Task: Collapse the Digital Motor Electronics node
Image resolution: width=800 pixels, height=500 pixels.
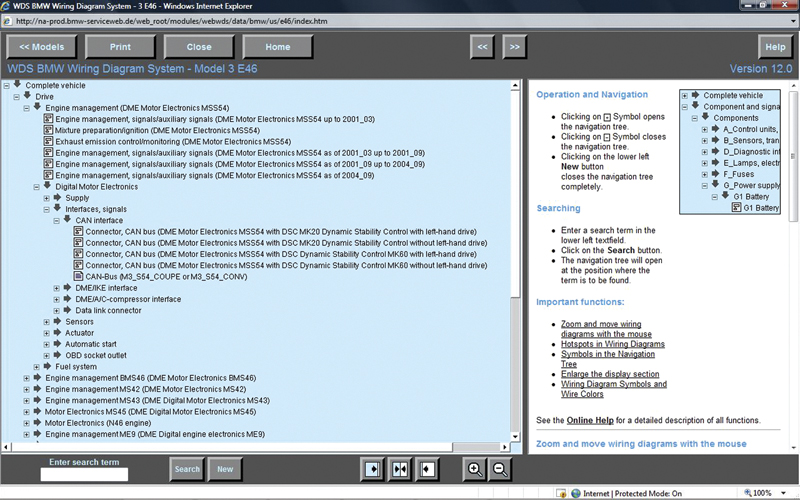Action: (36, 187)
